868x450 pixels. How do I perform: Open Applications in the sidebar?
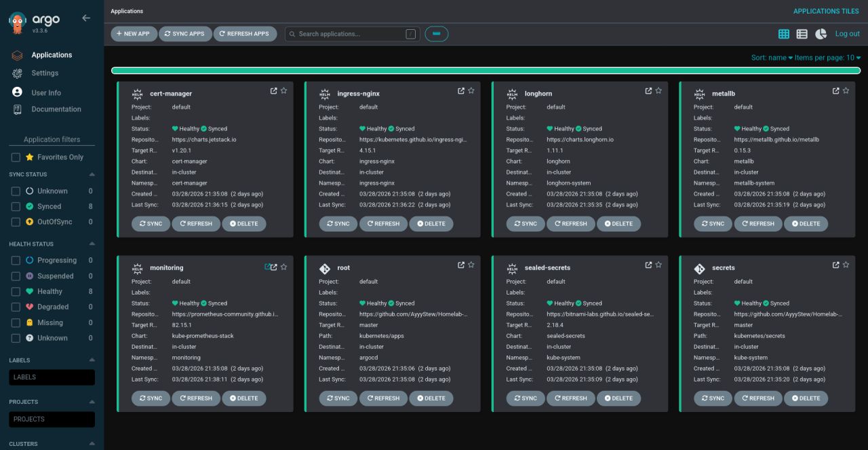(52, 55)
